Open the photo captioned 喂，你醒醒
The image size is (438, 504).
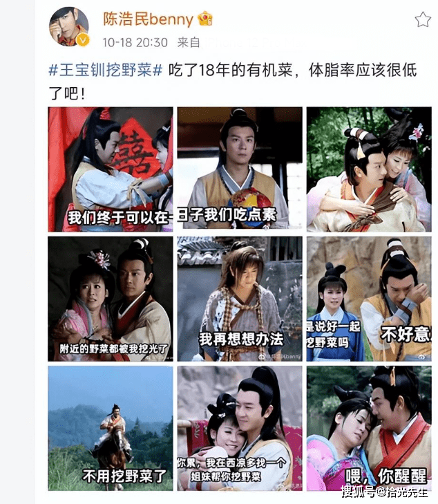369,428
